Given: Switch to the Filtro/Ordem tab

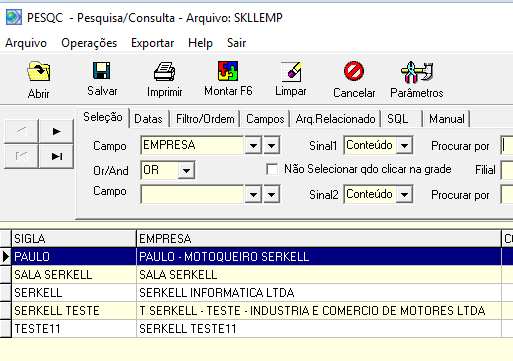Looking at the screenshot, I should (205, 119).
